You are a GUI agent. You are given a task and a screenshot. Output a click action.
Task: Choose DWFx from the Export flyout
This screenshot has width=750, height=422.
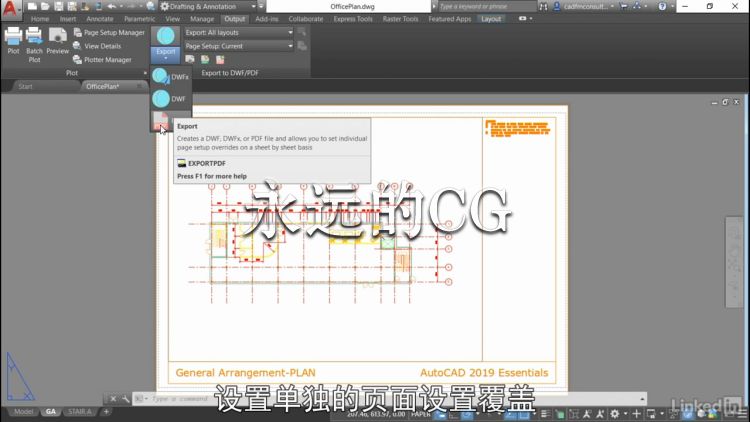pyautogui.click(x=171, y=77)
